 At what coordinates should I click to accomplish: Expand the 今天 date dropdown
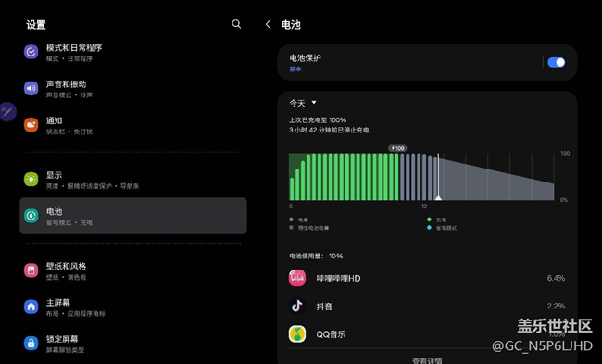click(303, 103)
